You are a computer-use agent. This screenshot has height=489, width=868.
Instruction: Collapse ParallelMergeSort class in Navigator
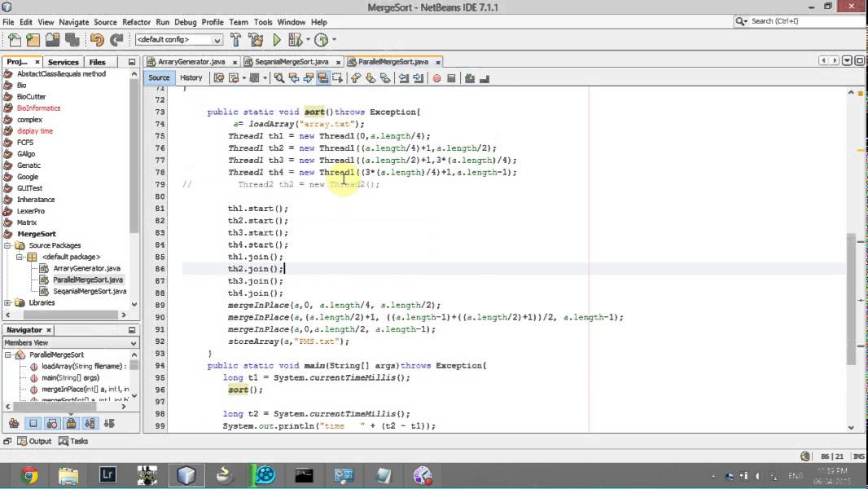click(8, 355)
